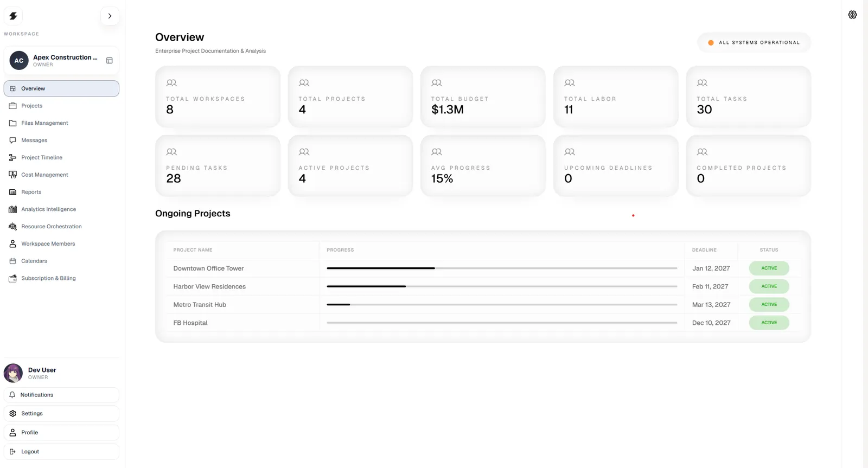Viewport: 868px width, 468px height.
Task: Click the Downtown Office Tower progress bar
Action: (502, 268)
